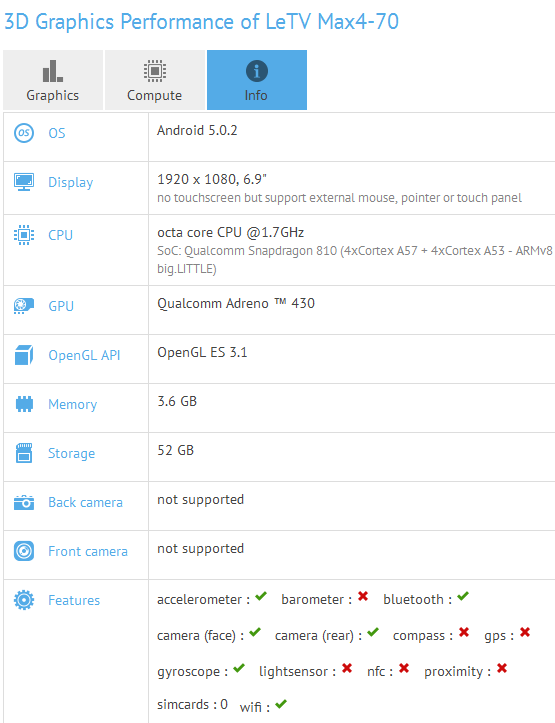Click the Display monitor icon
This screenshot has height=723, width=555.
tap(24, 182)
